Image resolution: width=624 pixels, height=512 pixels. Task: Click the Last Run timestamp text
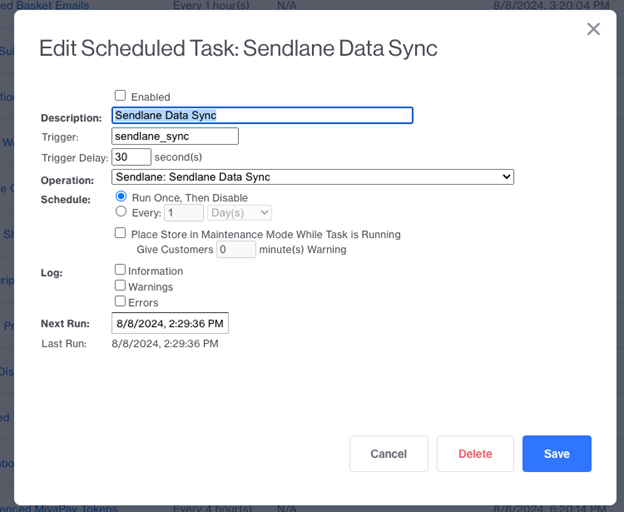165,344
